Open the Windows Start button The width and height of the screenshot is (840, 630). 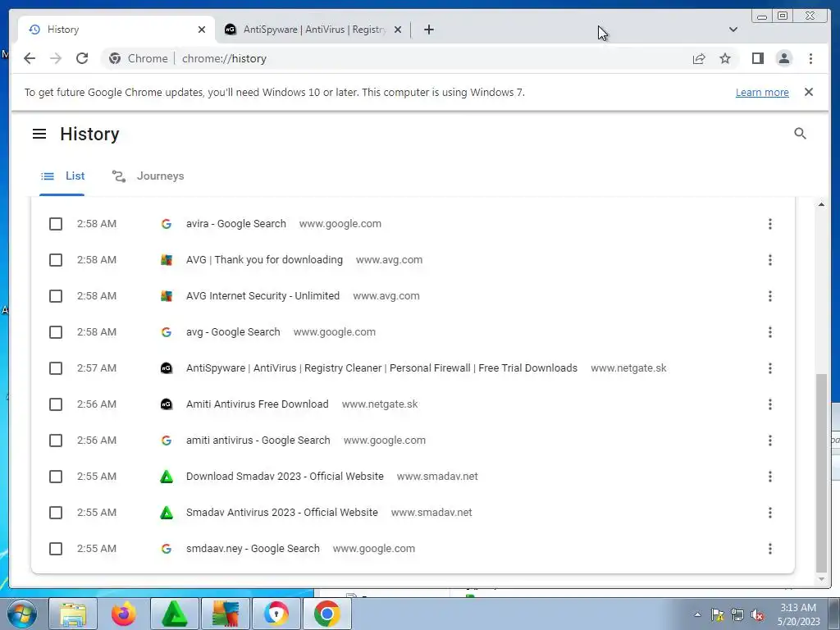21,614
